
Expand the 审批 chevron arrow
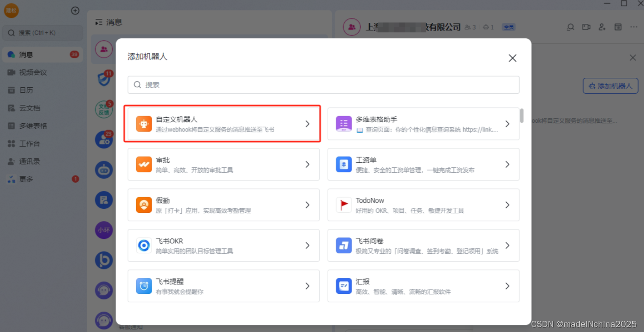click(x=308, y=164)
